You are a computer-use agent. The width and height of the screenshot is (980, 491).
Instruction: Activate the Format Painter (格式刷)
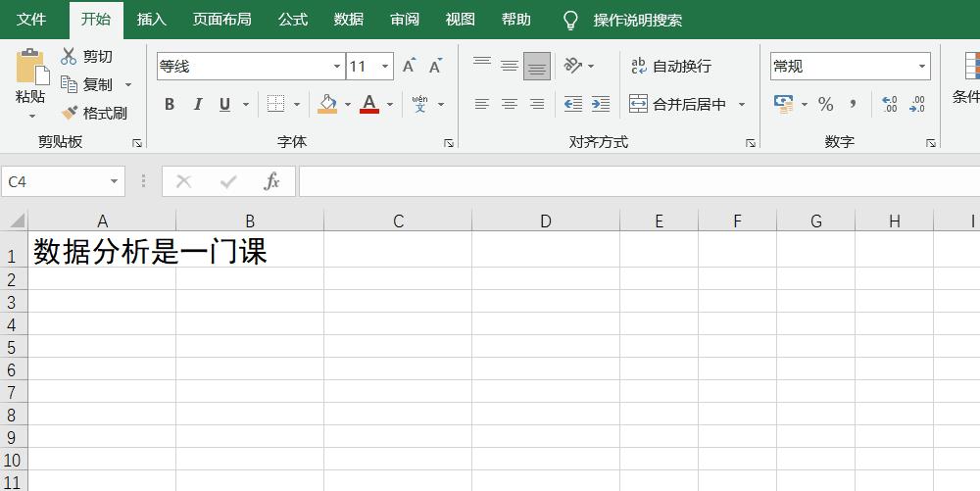coord(94,113)
